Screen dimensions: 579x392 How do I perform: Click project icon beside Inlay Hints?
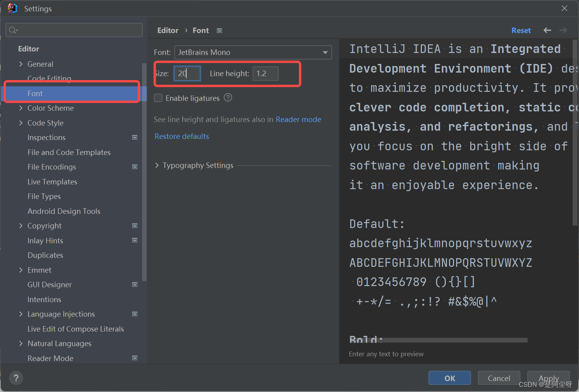[135, 240]
